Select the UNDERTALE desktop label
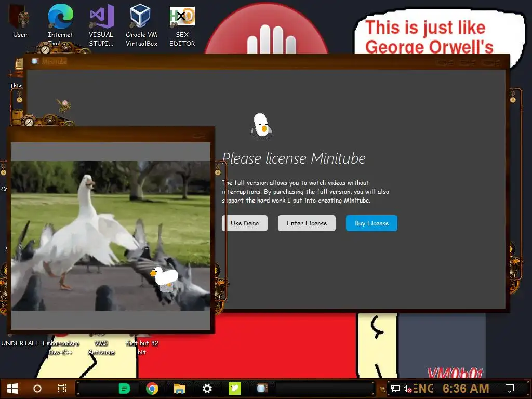This screenshot has height=399, width=532. pyautogui.click(x=20, y=343)
